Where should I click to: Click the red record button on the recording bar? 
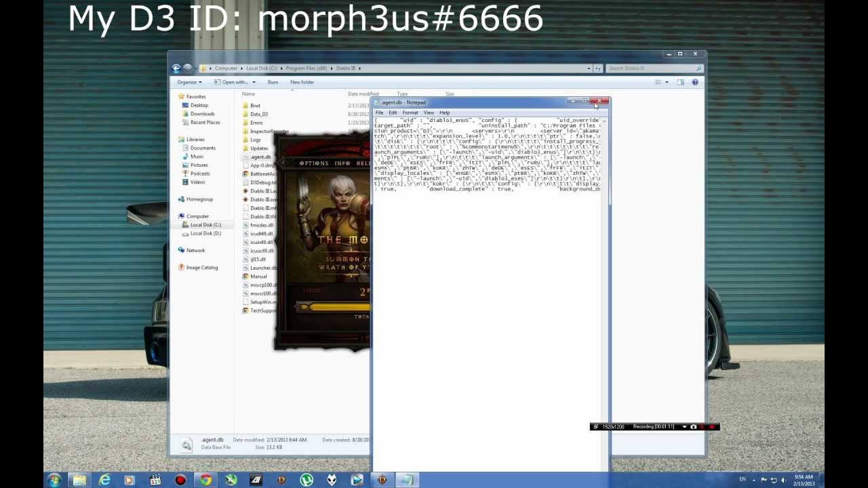tap(712, 427)
